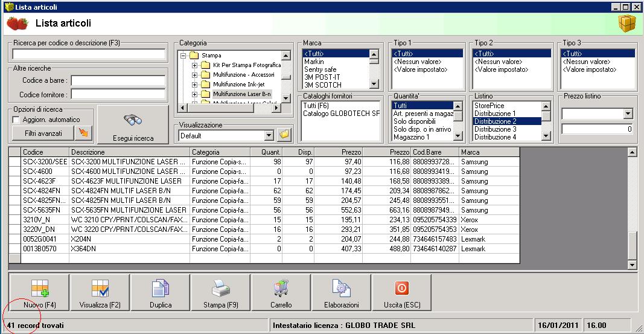Focus Ricerca per codice o descrizione field

89,54
